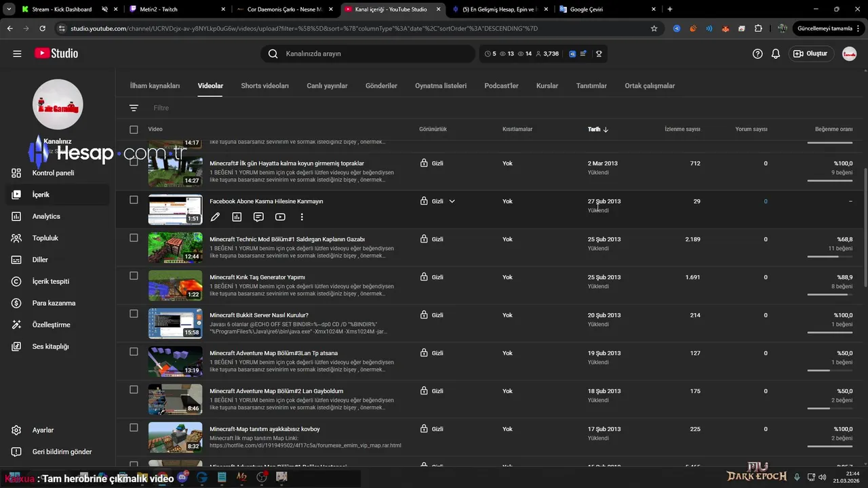Click the Analytics sidebar icon

click(x=16, y=216)
